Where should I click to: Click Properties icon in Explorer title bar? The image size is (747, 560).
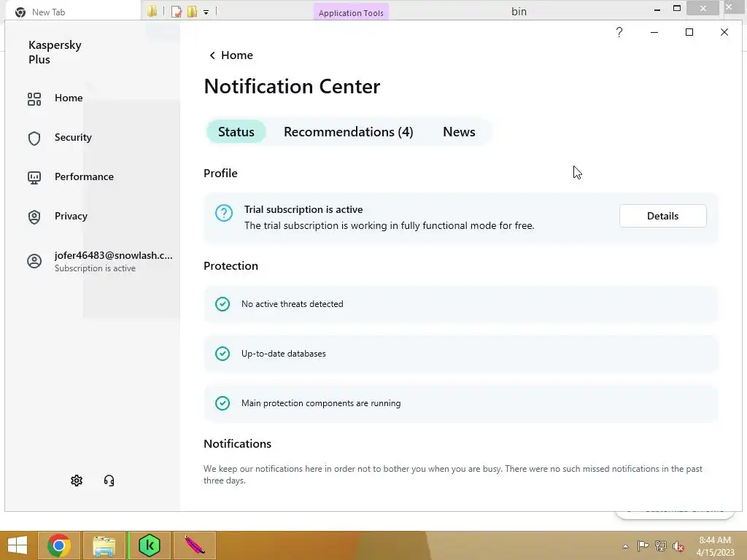coord(177,12)
